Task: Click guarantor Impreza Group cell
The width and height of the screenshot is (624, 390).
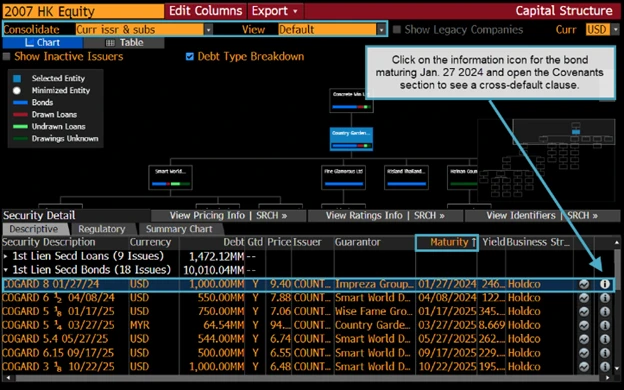Action: click(x=374, y=284)
